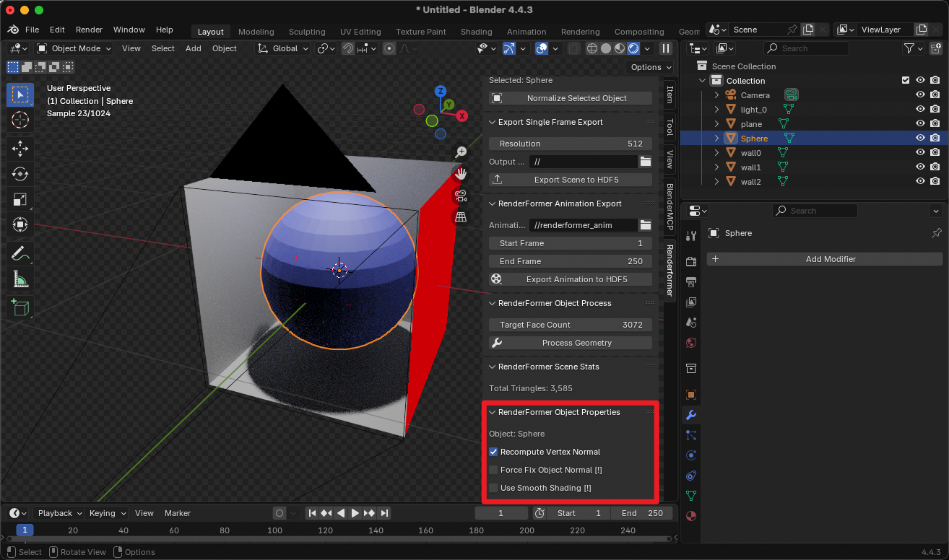The width and height of the screenshot is (949, 560).
Task: Play the timeline animation
Action: tap(355, 513)
